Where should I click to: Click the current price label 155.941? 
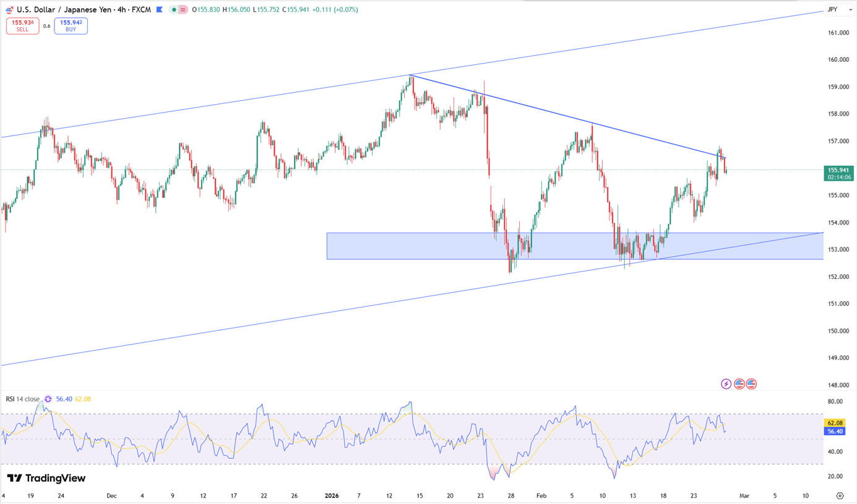click(838, 170)
